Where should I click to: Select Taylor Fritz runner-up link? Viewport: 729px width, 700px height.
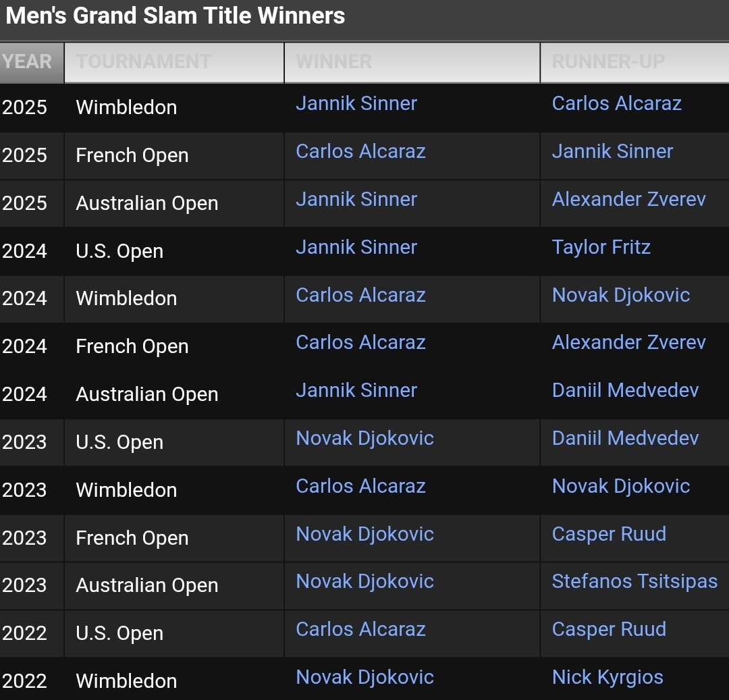pos(601,247)
